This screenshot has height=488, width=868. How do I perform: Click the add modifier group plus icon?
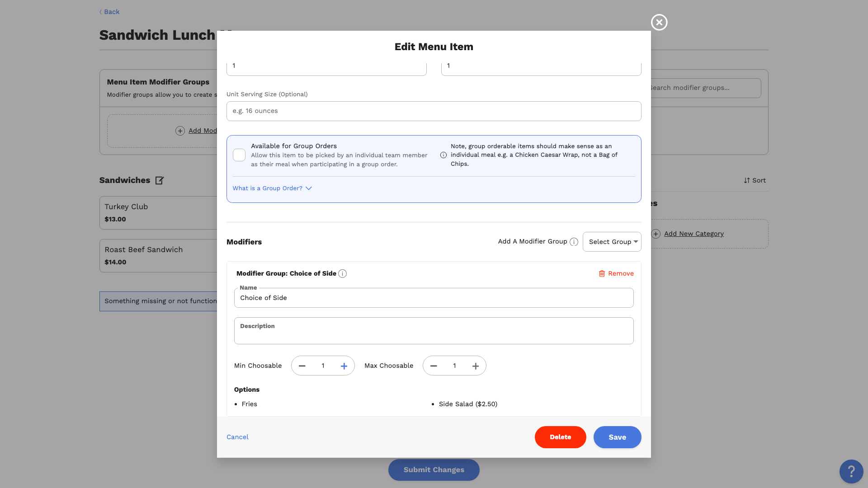pyautogui.click(x=180, y=131)
